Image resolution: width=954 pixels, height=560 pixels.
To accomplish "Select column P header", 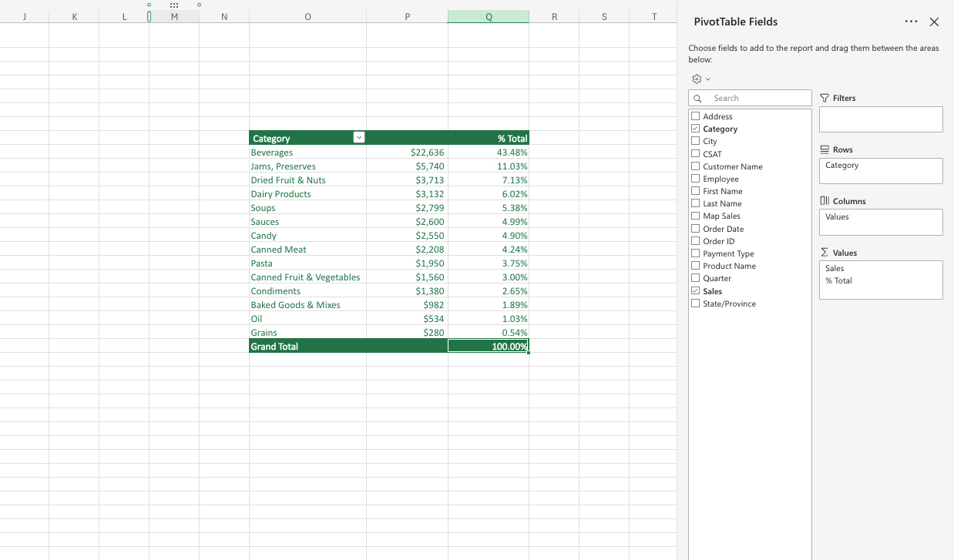I will pyautogui.click(x=407, y=16).
